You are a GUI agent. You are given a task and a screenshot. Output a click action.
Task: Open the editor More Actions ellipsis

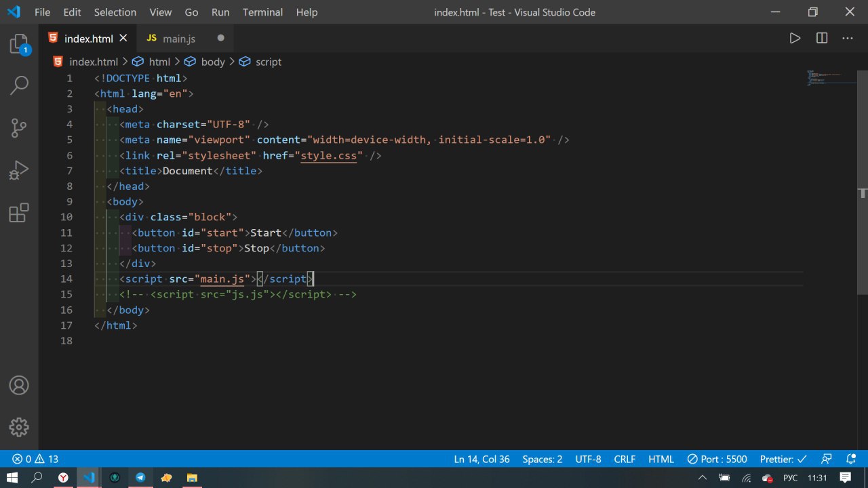coord(848,38)
